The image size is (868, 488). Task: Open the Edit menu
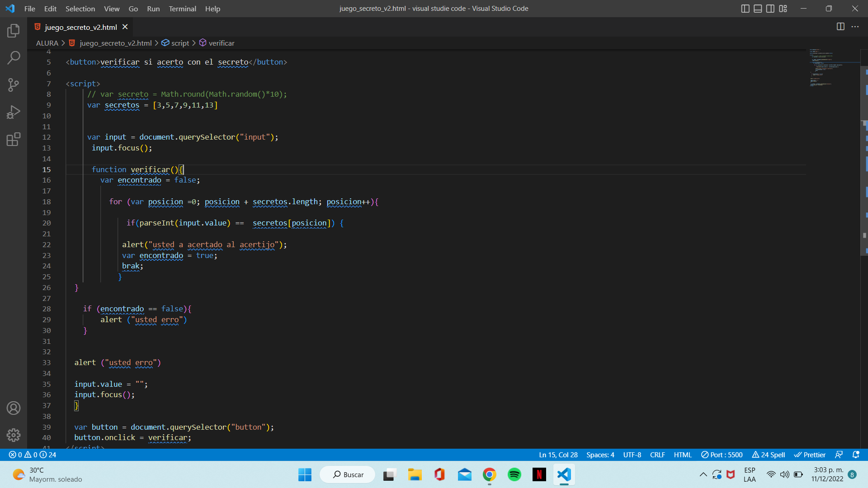click(50, 9)
